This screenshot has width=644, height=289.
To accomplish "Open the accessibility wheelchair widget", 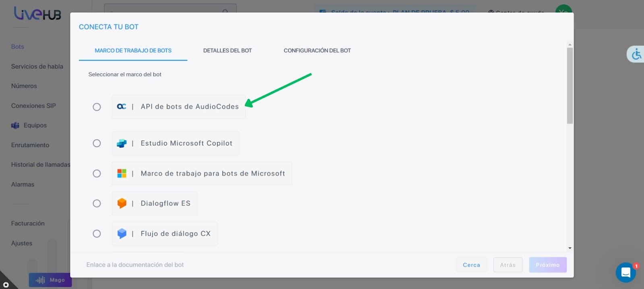I will tap(636, 54).
